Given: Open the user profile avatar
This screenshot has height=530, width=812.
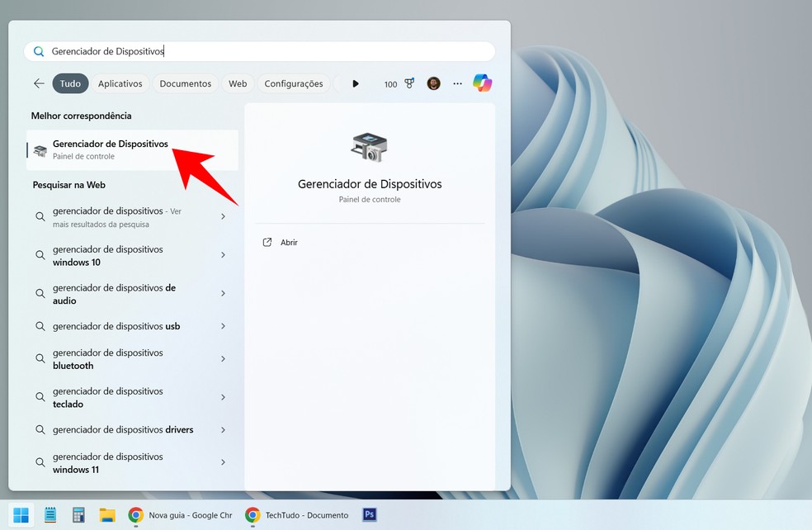Looking at the screenshot, I should pyautogui.click(x=433, y=83).
